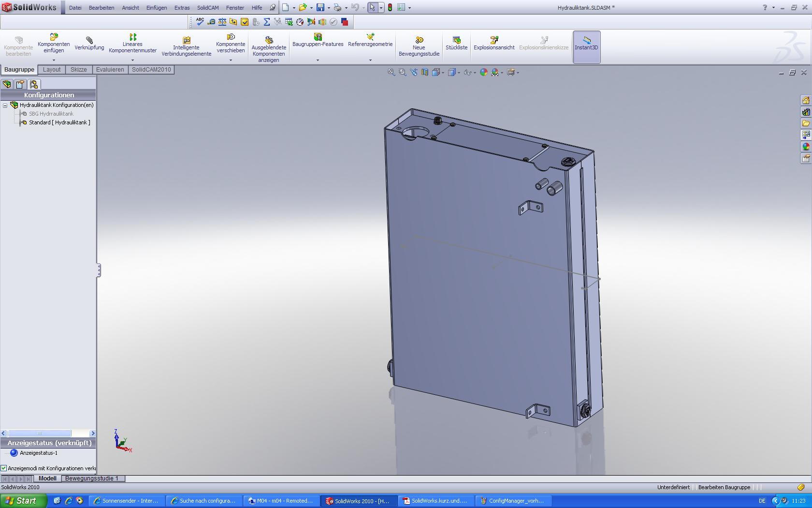The width and height of the screenshot is (812, 508).
Task: Open the Explosionsansicht tool
Action: 493,41
